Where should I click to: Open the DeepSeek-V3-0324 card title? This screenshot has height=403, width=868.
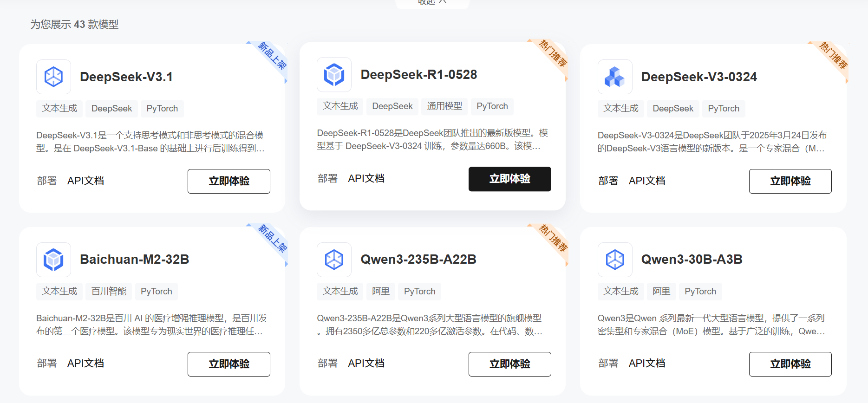coord(699,77)
